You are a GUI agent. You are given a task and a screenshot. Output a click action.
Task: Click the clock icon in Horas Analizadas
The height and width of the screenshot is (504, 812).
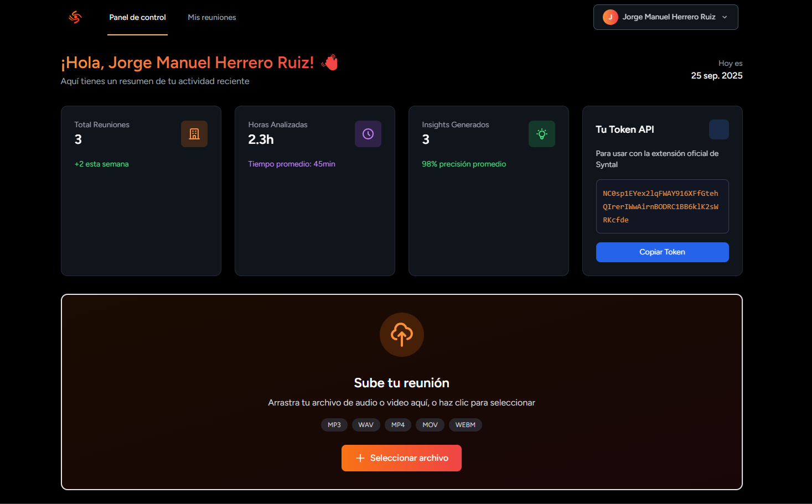point(368,134)
